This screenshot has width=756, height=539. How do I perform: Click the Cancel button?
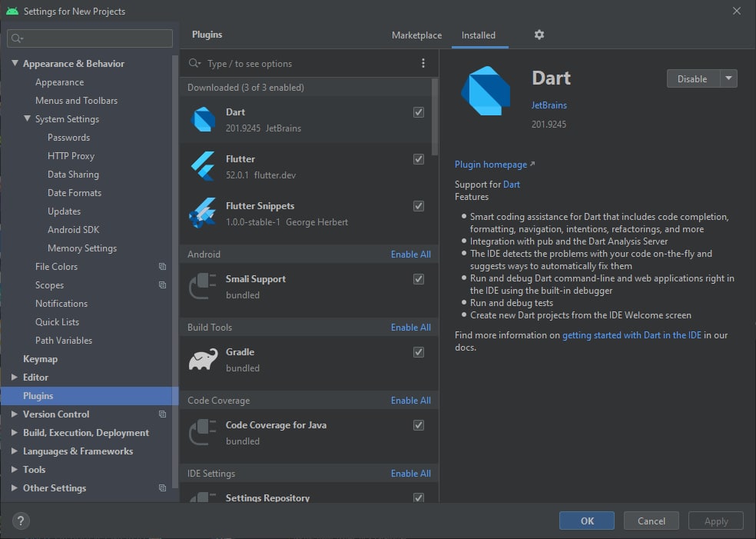(x=652, y=521)
